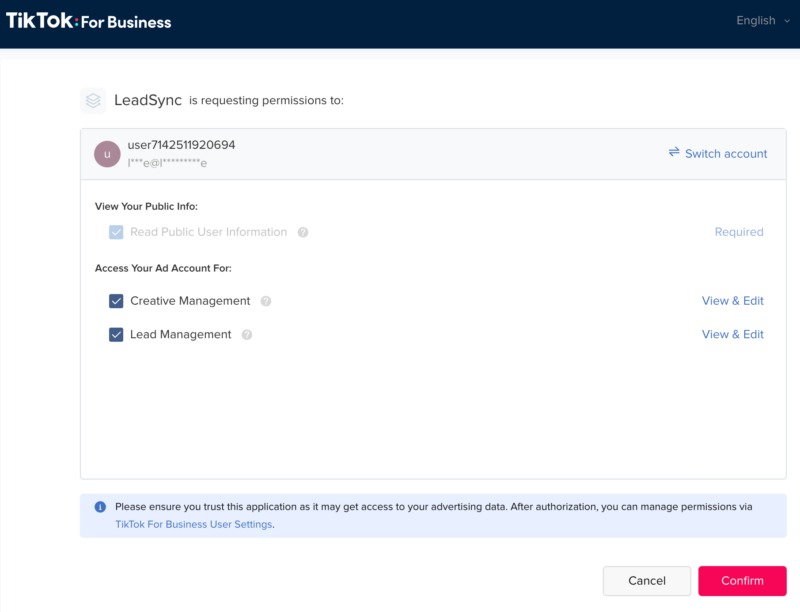This screenshot has height=612, width=800.
Task: Open the Read Public User Information help tooltip
Action: [x=302, y=231]
